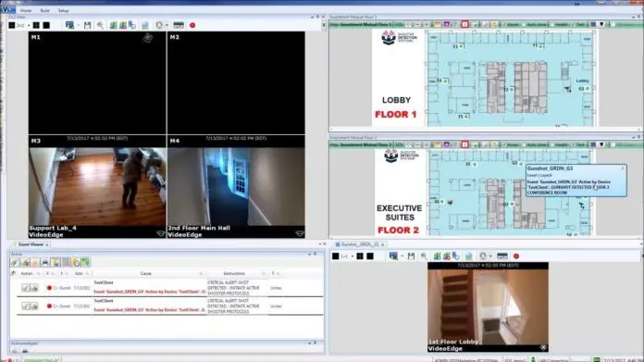The image size is (644, 362).
Task: Click the print icon in Event Viewer toolbar
Action: (45, 262)
